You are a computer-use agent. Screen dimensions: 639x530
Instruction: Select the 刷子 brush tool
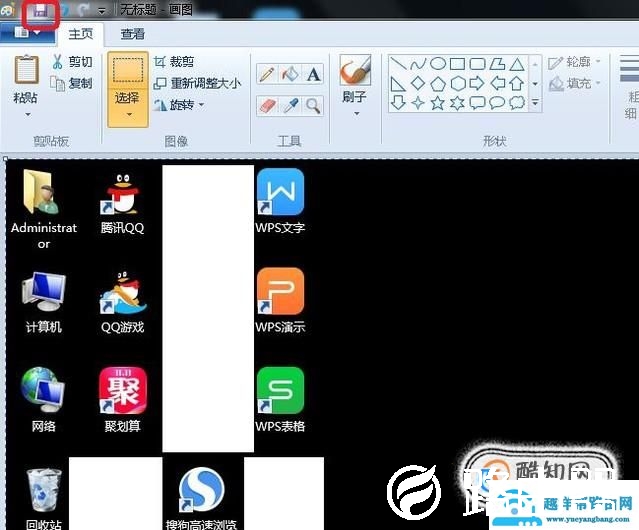pos(355,70)
